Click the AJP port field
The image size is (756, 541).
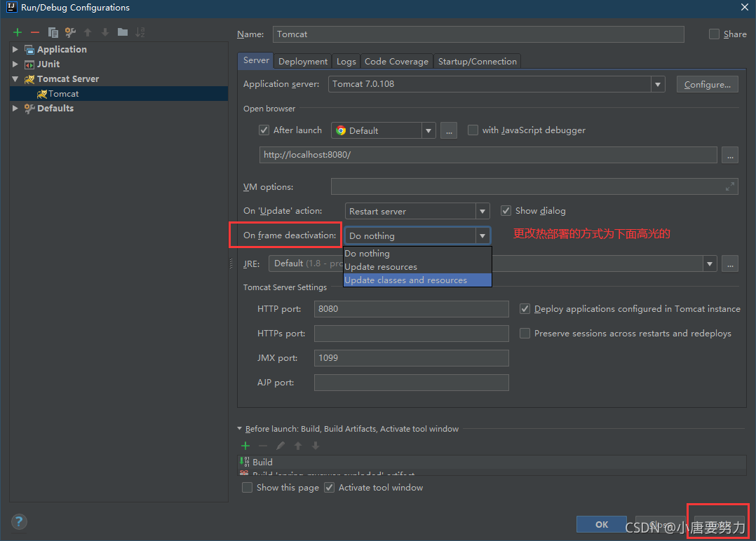click(411, 383)
